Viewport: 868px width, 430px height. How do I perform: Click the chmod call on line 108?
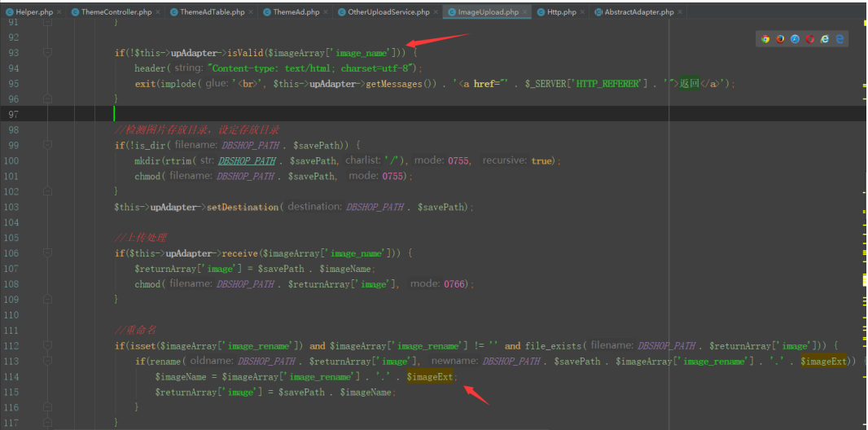pos(148,284)
